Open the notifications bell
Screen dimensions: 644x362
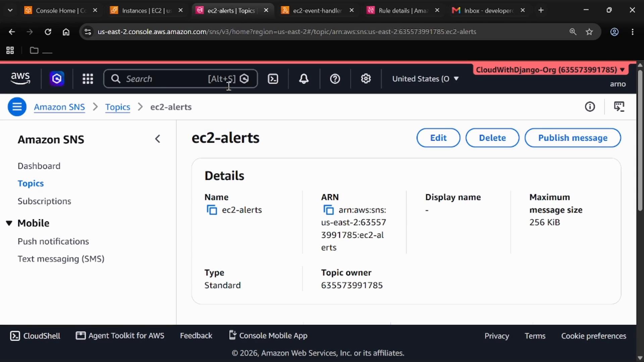click(x=304, y=79)
